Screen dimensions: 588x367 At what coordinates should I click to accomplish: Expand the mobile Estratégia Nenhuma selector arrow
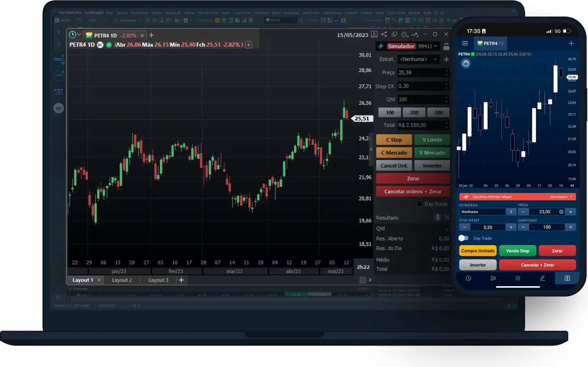511,212
